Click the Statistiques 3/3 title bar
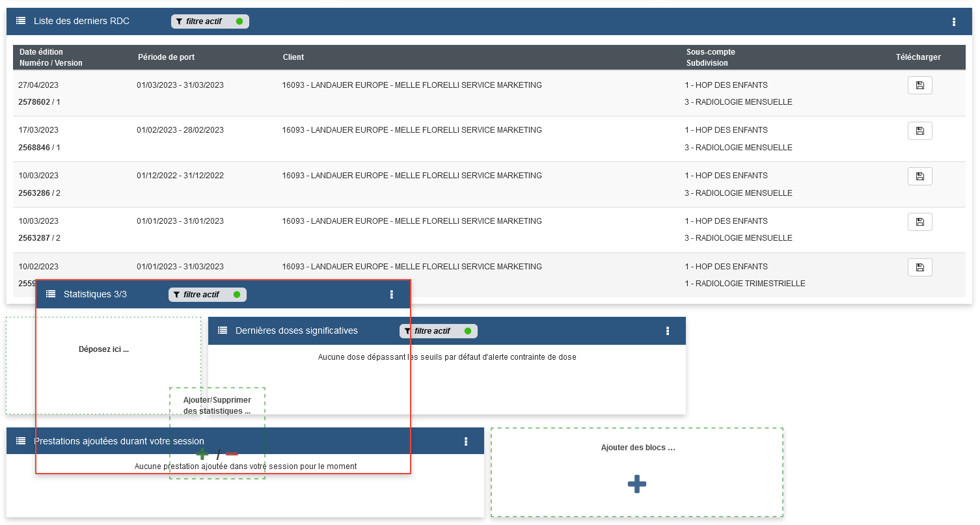The image size is (980, 525). (x=96, y=295)
